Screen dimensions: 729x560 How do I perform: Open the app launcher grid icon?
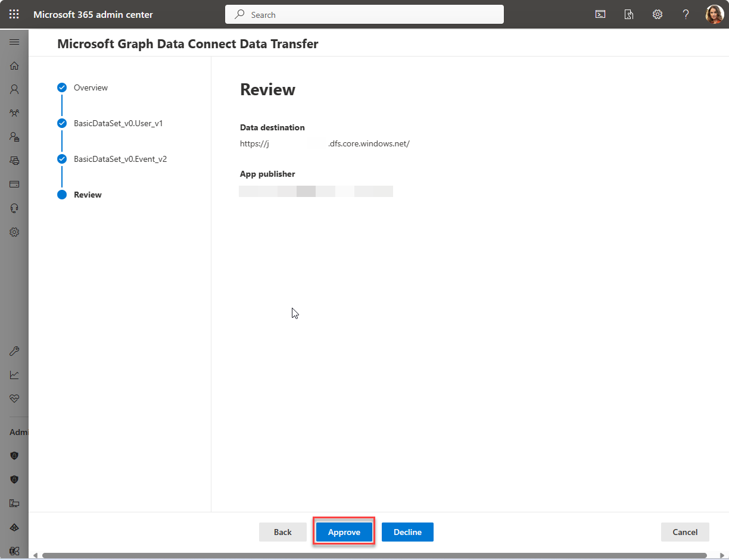pyautogui.click(x=14, y=14)
